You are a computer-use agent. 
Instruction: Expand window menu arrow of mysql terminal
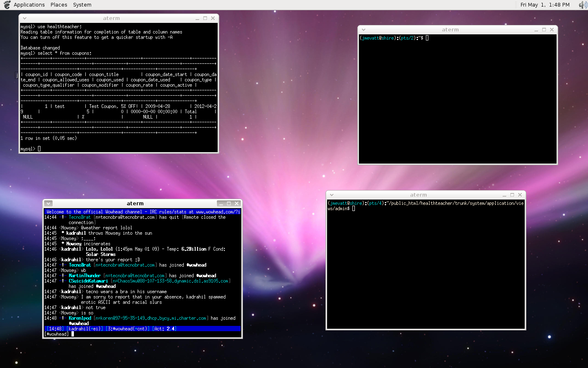coord(24,18)
